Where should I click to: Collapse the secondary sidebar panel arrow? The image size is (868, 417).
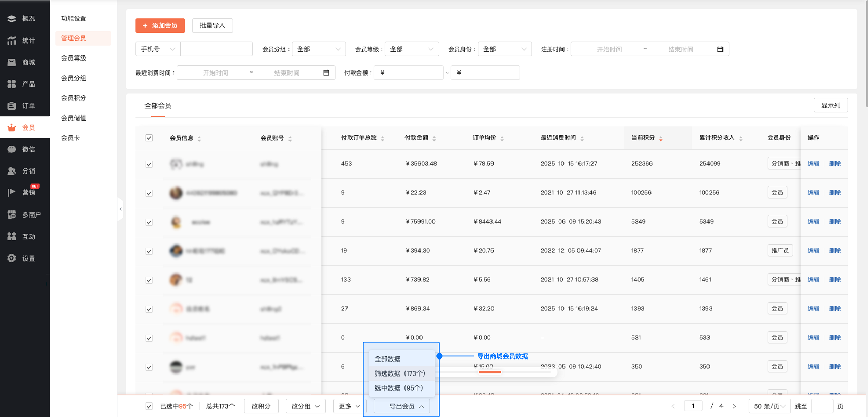[121, 209]
